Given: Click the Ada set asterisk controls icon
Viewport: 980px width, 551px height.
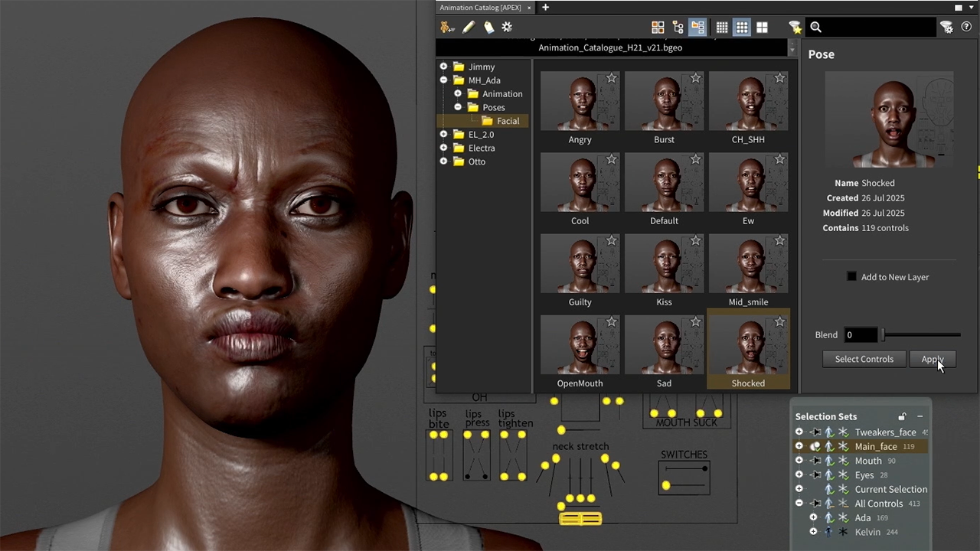Looking at the screenshot, I should 843,518.
